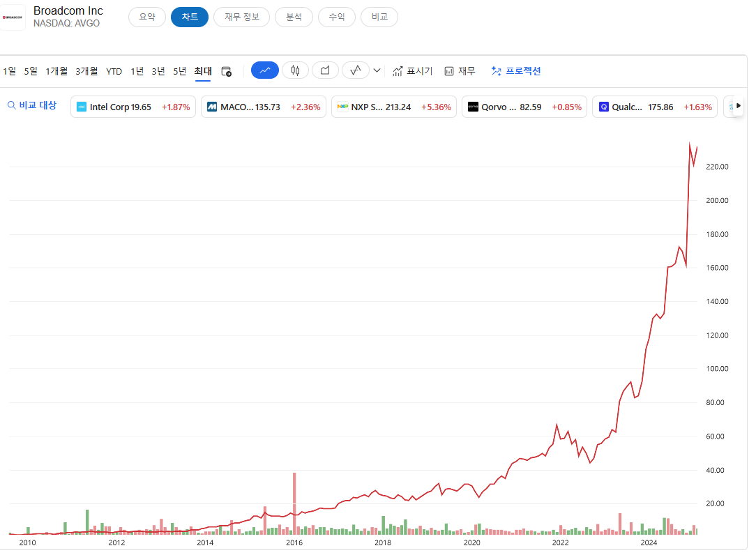The image size is (756, 555).
Task: Click the 2024 x-axis label
Action: click(x=649, y=543)
